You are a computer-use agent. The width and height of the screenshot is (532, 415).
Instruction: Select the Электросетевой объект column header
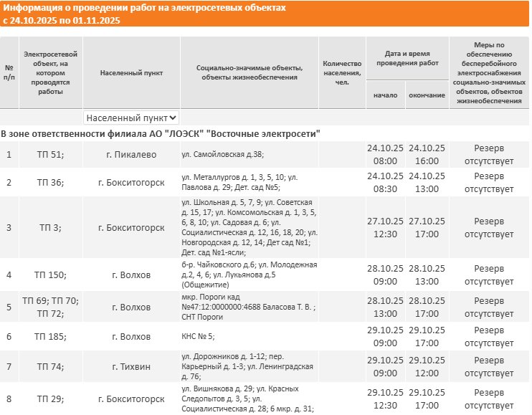(x=51, y=72)
